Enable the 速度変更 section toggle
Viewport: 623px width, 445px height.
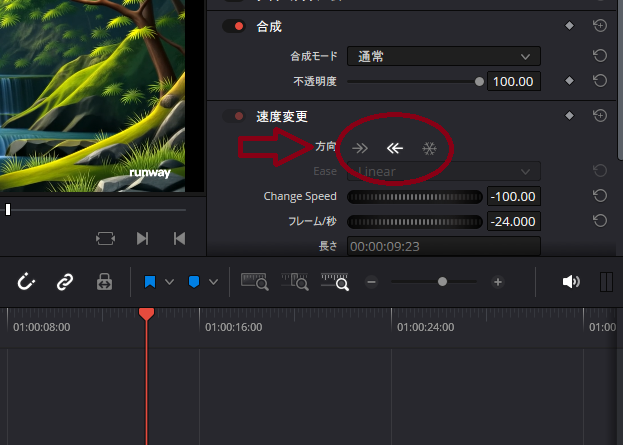pos(234,116)
